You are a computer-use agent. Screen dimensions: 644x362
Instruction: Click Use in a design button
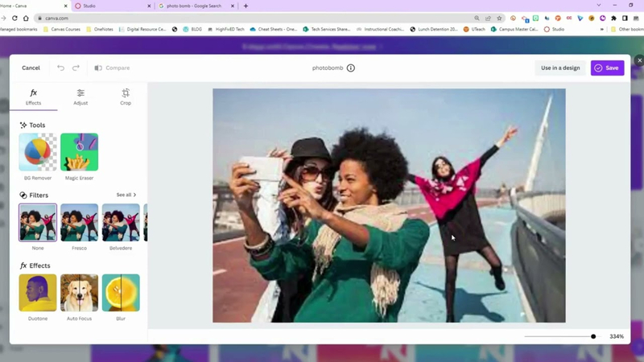[x=560, y=68]
